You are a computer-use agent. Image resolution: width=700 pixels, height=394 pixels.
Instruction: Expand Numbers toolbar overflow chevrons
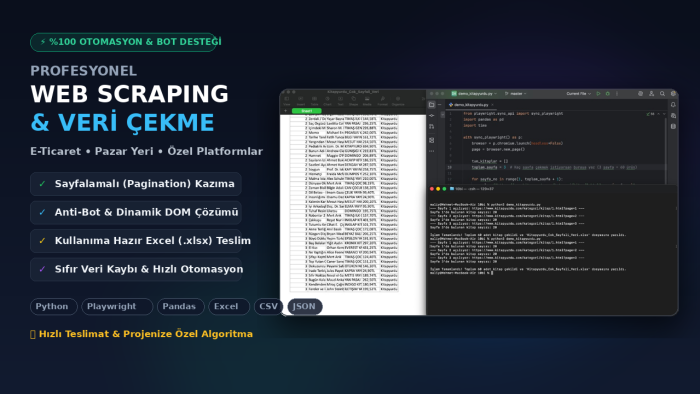click(423, 99)
